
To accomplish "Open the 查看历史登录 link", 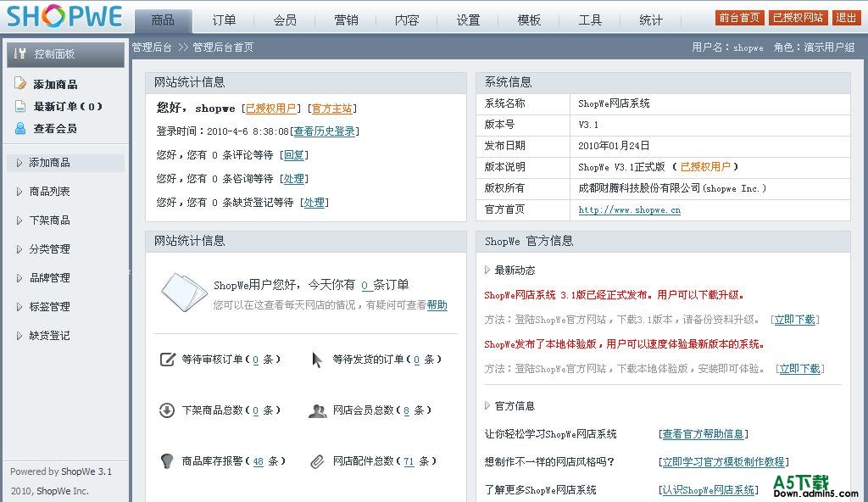I will [x=325, y=131].
